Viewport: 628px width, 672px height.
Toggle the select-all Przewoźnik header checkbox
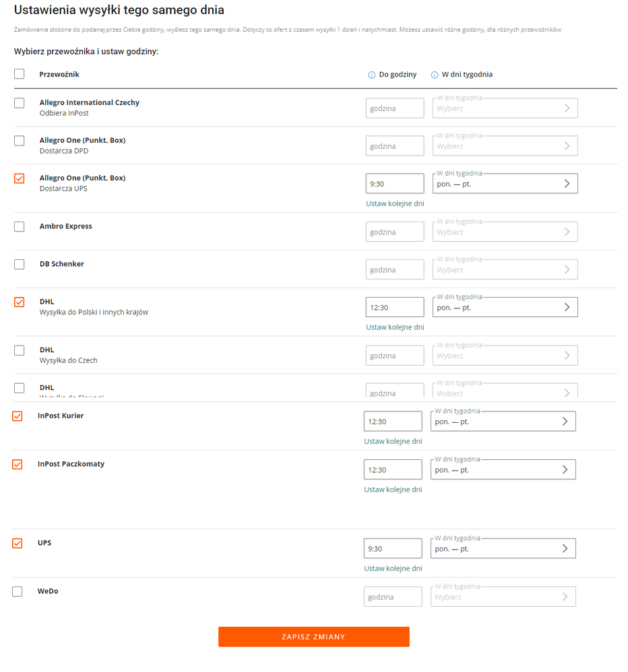point(20,73)
